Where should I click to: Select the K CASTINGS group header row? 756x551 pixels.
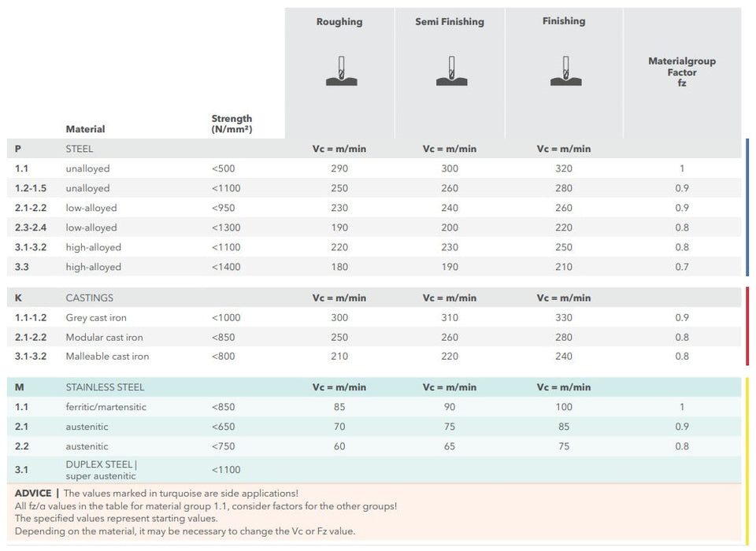point(89,298)
